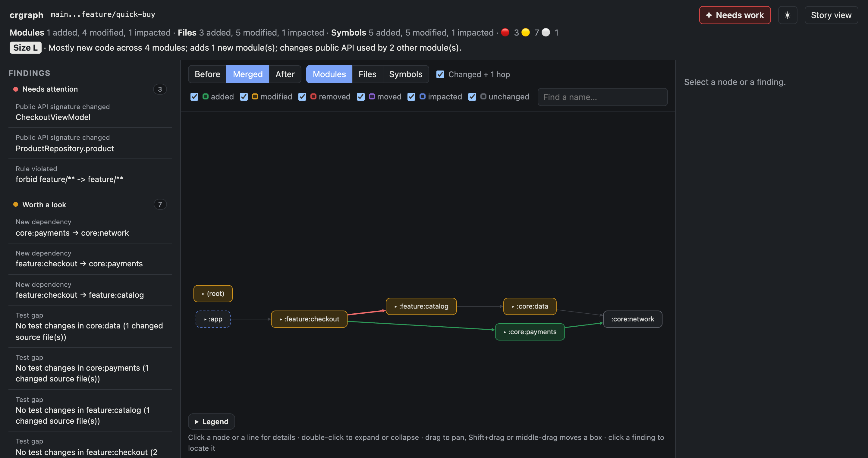Open feature:checkout → core:payments dependency finding
868x458 pixels.
point(90,259)
